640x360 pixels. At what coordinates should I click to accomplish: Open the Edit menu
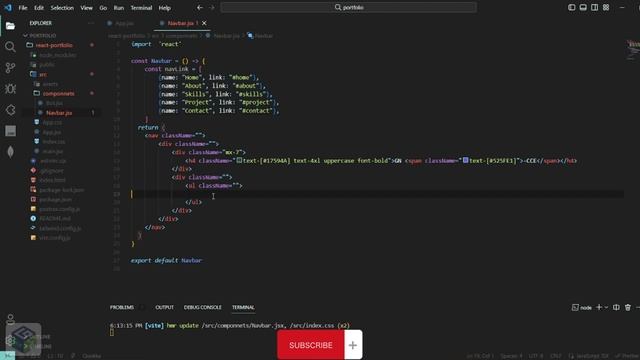pyautogui.click(x=39, y=8)
